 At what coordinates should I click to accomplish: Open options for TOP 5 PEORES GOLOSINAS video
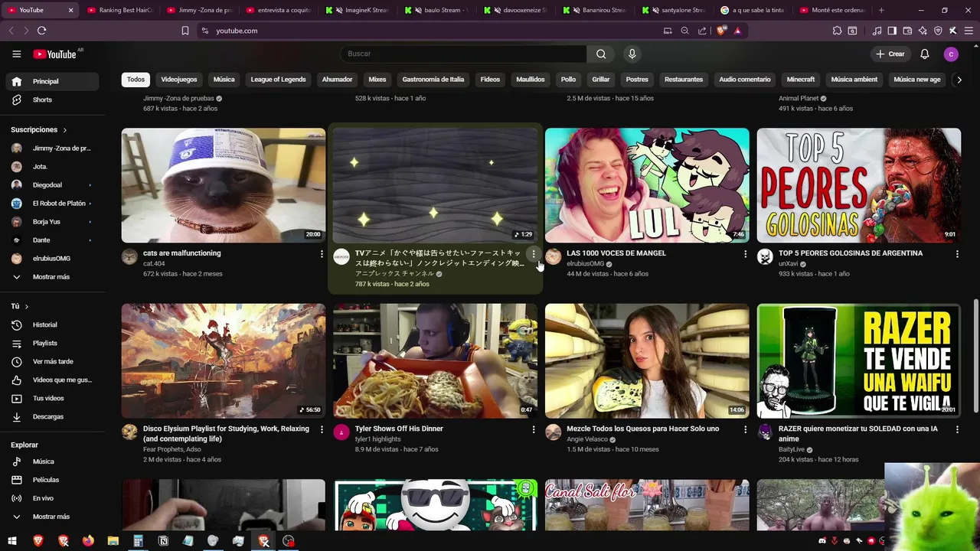(x=957, y=254)
